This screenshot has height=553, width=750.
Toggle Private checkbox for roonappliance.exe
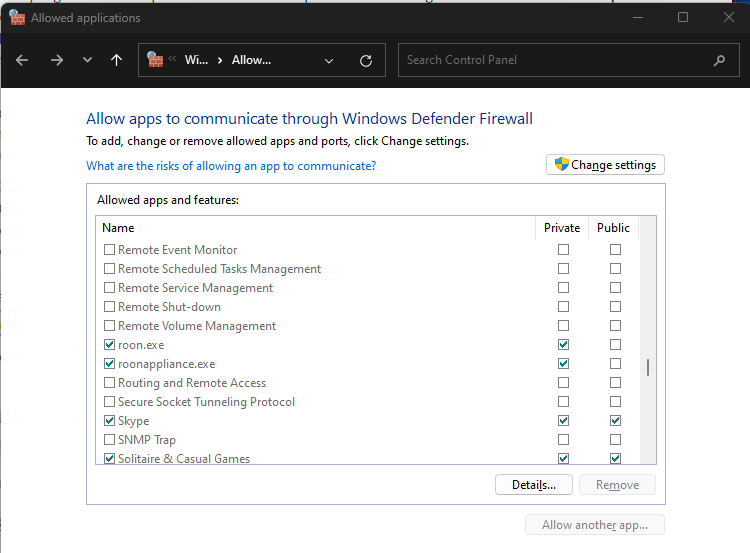pyautogui.click(x=563, y=364)
